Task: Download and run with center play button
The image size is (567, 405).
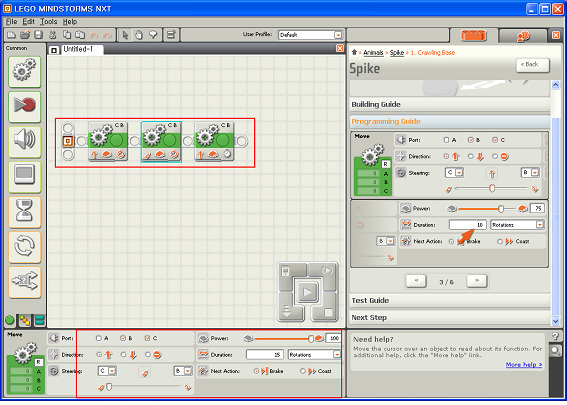Action: click(x=307, y=291)
